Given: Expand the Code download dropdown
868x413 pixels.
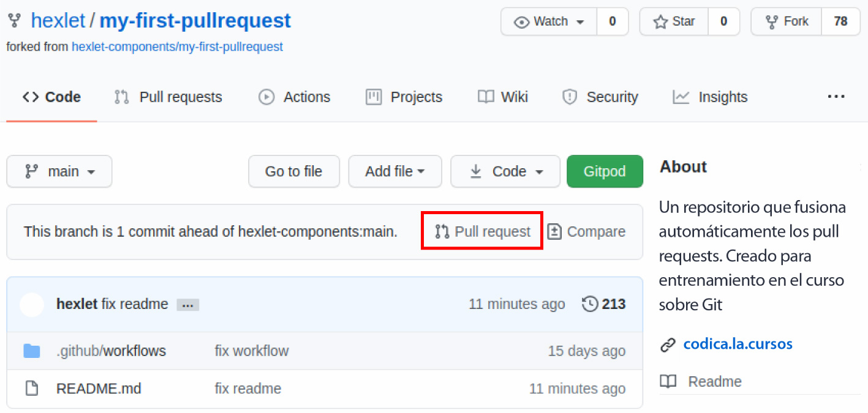Looking at the screenshot, I should [505, 171].
